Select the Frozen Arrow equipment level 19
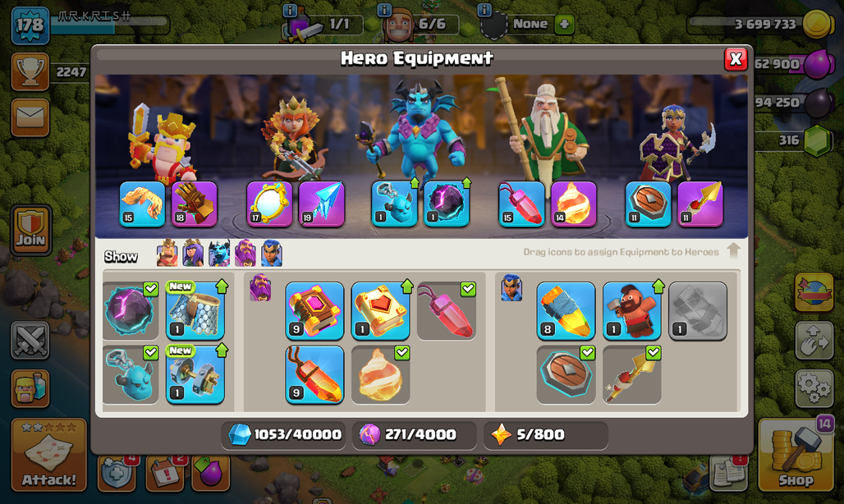 (x=321, y=204)
